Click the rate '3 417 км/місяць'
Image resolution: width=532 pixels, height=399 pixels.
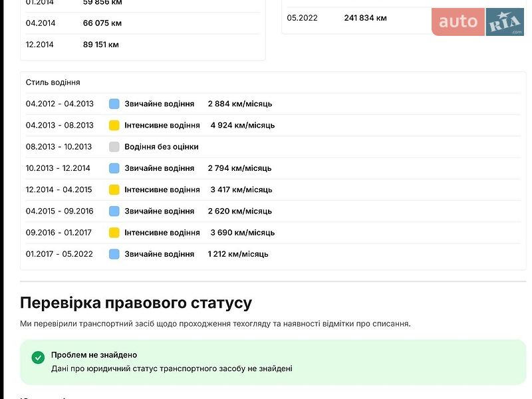pos(241,190)
